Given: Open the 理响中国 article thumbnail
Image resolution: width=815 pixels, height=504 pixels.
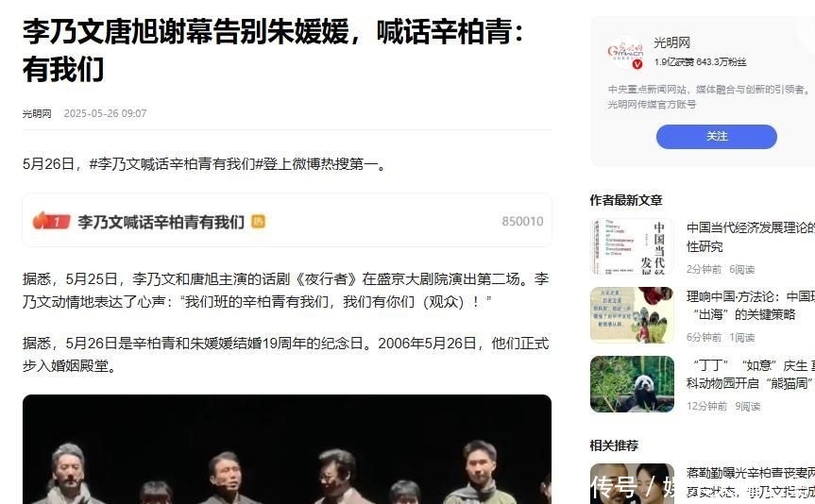Looking at the screenshot, I should coord(632,315).
